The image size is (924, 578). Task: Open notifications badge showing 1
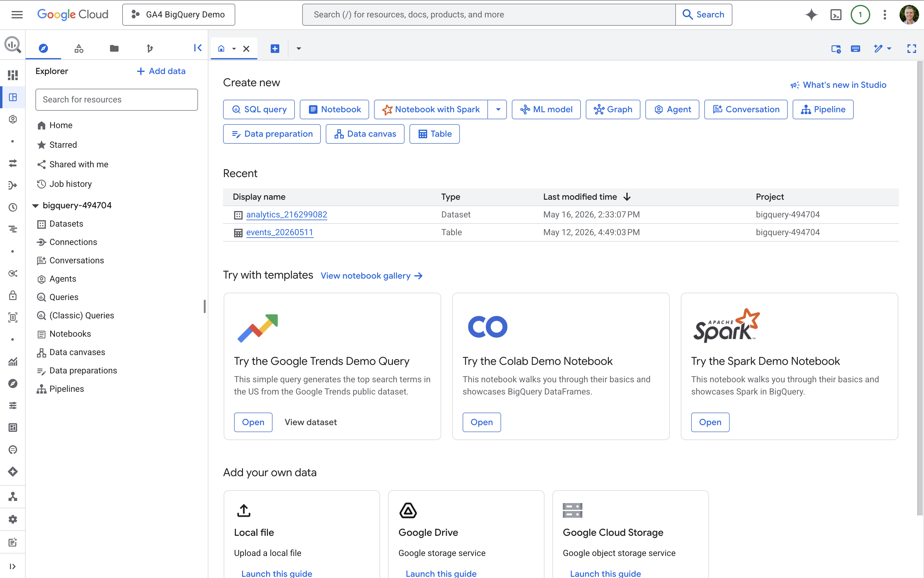click(860, 15)
